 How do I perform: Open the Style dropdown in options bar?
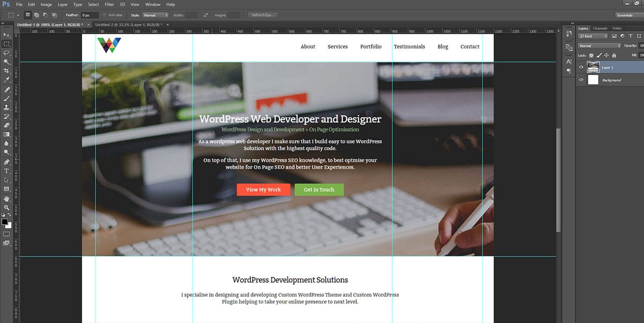[x=155, y=15]
